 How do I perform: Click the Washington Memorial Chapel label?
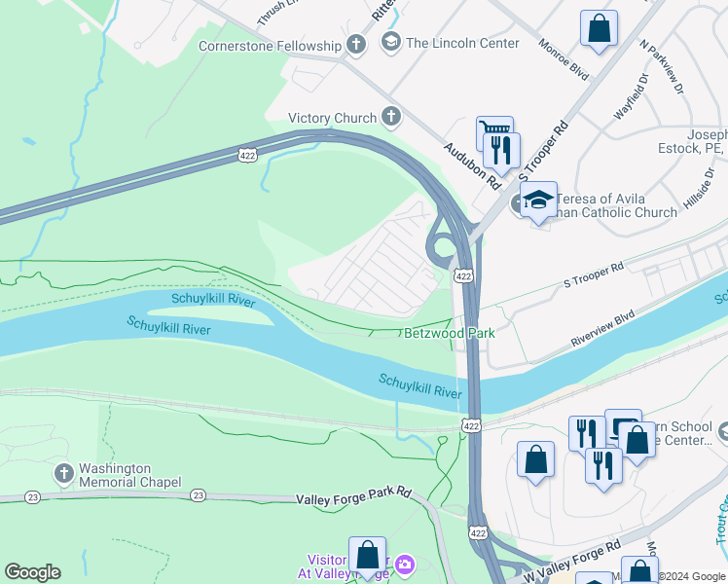click(130, 475)
